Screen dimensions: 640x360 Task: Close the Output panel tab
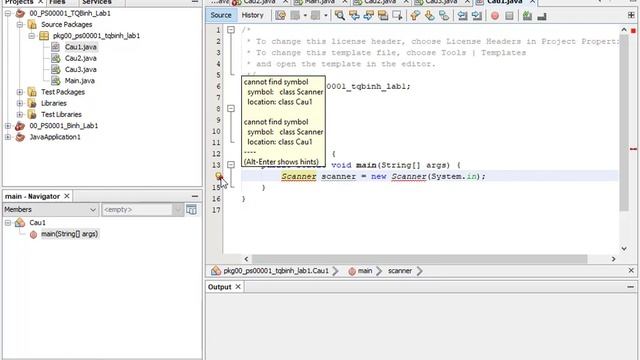(x=238, y=287)
